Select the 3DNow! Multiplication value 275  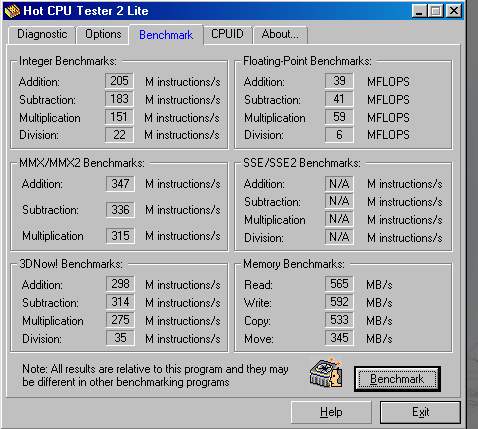click(120, 320)
